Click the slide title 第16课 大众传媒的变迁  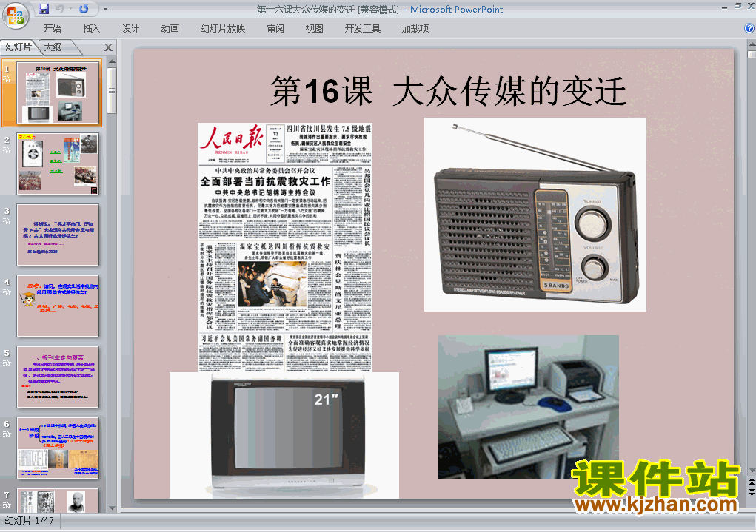449,91
